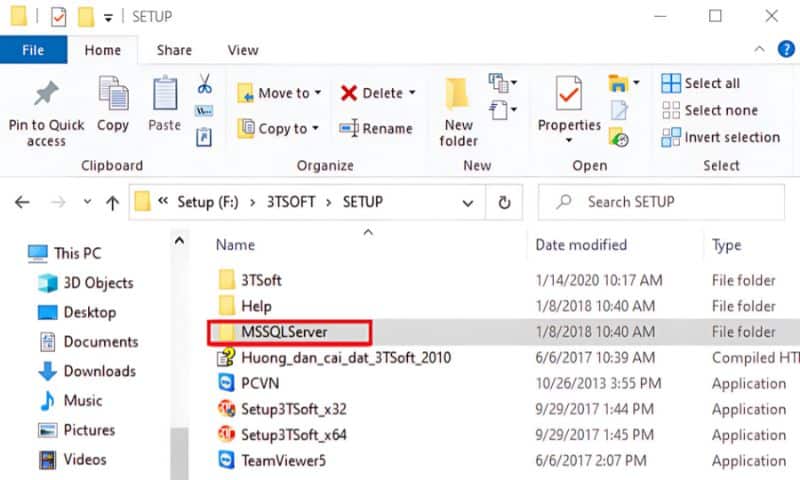Select the Help folder
This screenshot has height=480, width=800.
[245, 306]
